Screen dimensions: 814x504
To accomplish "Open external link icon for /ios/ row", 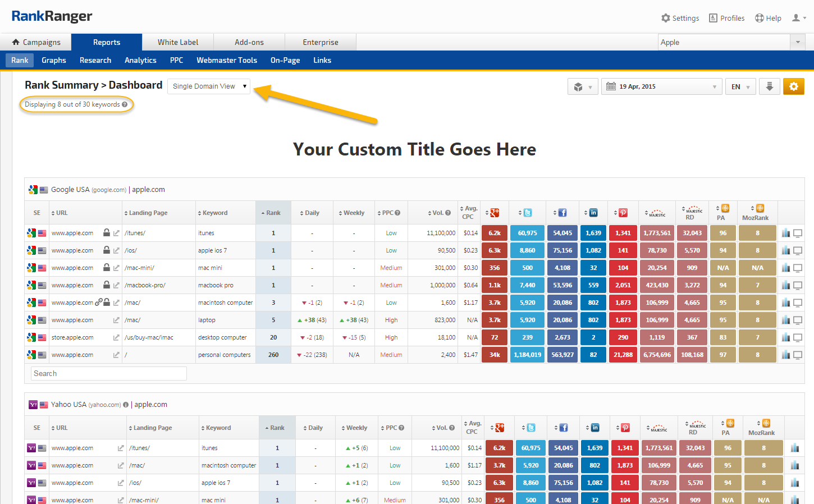I will [116, 250].
